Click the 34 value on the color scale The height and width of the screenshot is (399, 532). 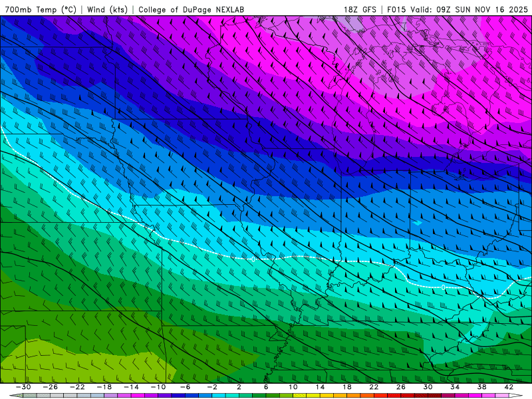tap(455, 387)
